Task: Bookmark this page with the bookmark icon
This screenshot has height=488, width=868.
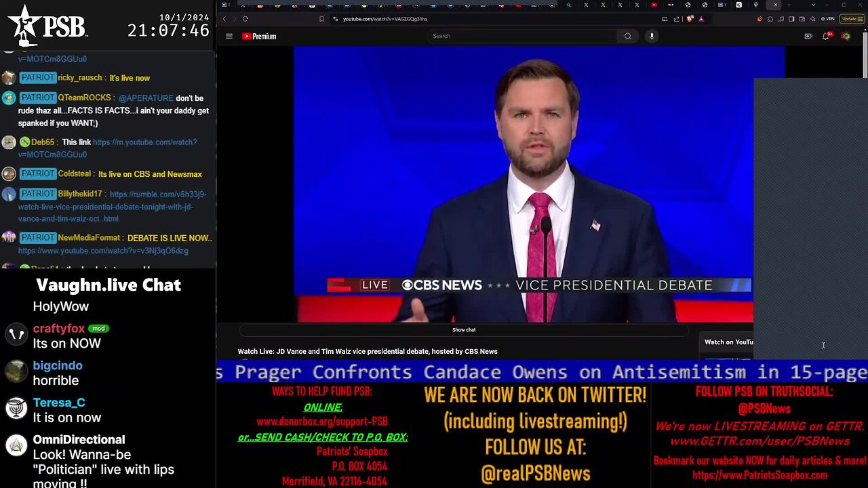Action: [321, 19]
